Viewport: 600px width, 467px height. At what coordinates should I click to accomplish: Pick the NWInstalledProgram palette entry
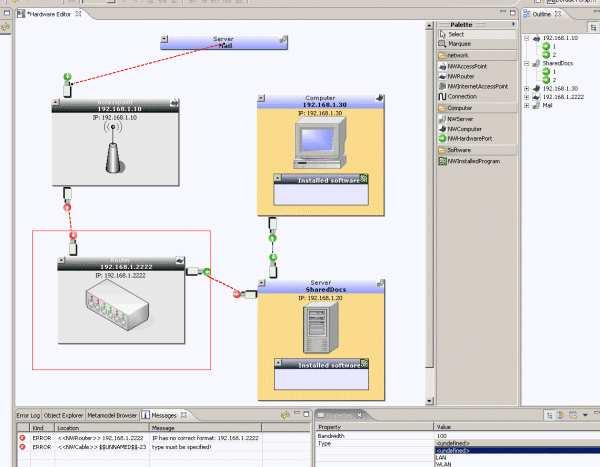pyautogui.click(x=476, y=162)
